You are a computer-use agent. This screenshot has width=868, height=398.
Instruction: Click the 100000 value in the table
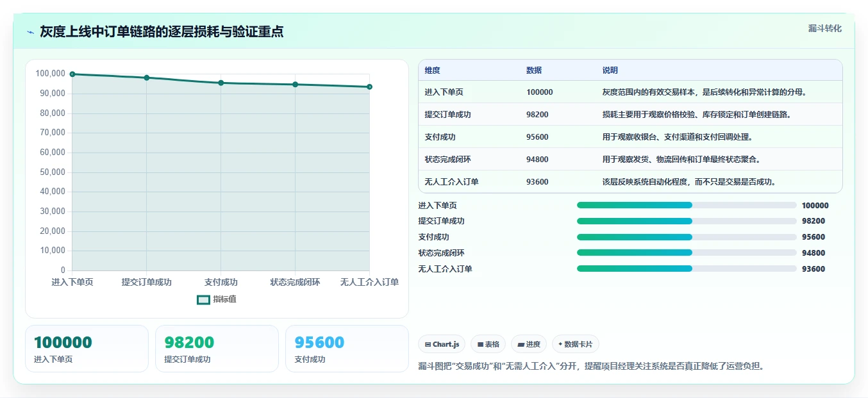(539, 92)
